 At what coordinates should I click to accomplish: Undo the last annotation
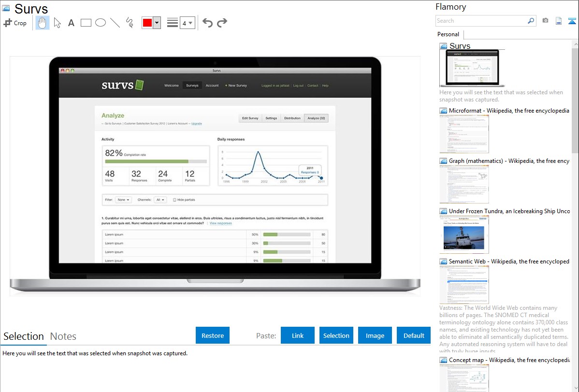coord(207,23)
